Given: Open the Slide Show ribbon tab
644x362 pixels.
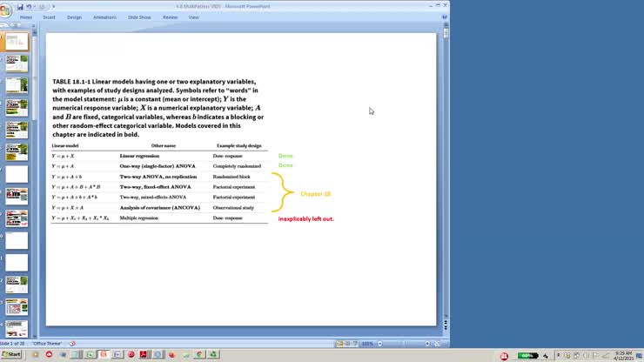Looking at the screenshot, I should [x=139, y=17].
